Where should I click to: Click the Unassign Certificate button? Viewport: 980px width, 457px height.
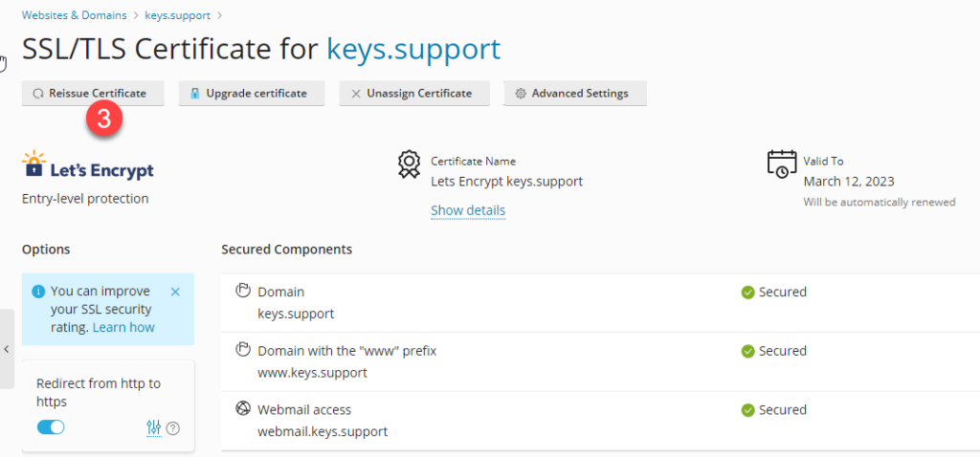coord(415,94)
